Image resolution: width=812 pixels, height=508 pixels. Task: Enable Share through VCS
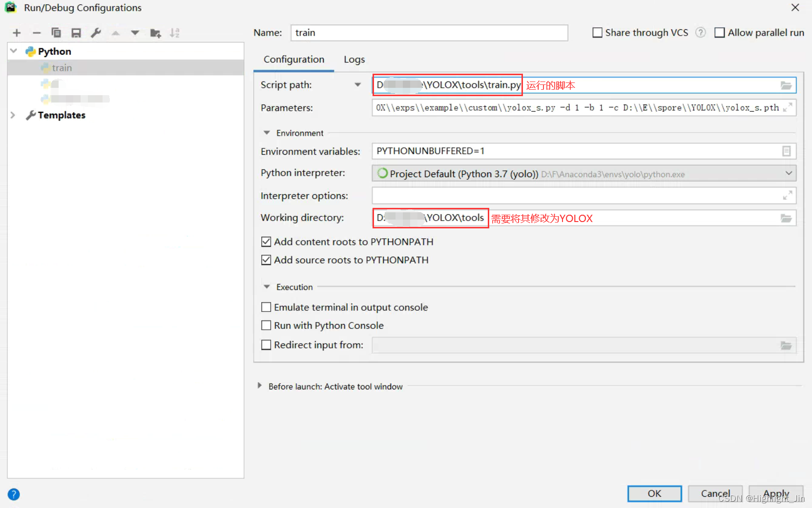coord(597,32)
